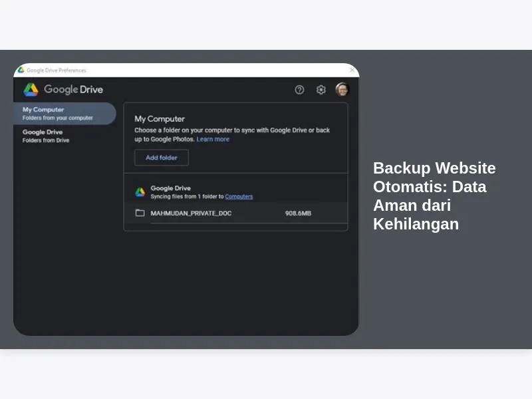The height and width of the screenshot is (399, 532).
Task: Click the small Drive icon in title bar
Action: pyautogui.click(x=21, y=70)
